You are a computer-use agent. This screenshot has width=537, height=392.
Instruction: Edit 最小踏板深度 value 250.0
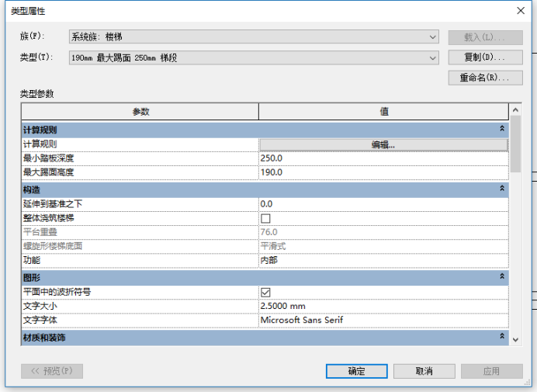[383, 158]
